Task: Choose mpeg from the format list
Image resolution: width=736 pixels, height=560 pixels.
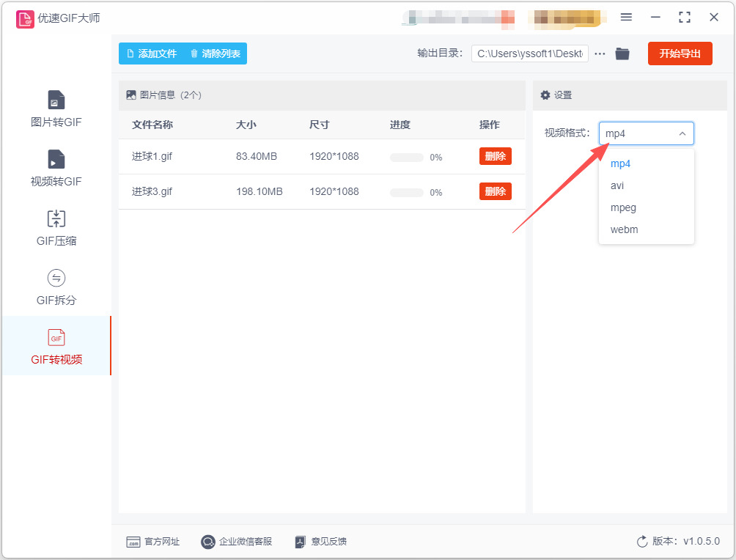Action: [647, 208]
